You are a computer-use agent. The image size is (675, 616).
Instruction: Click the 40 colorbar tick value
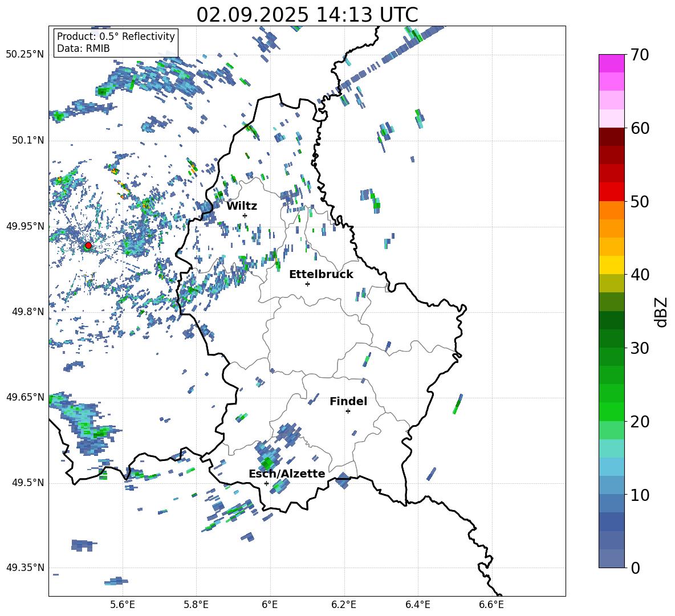[x=640, y=275]
